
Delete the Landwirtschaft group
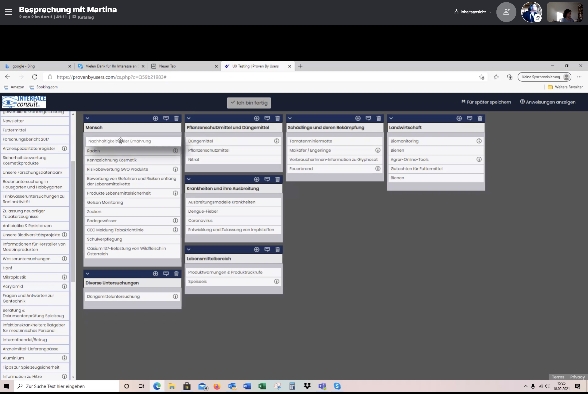click(480, 118)
